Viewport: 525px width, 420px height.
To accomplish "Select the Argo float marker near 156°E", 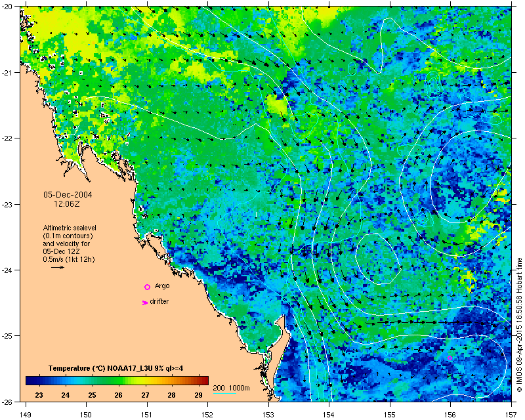I will pyautogui.click(x=450, y=358).
